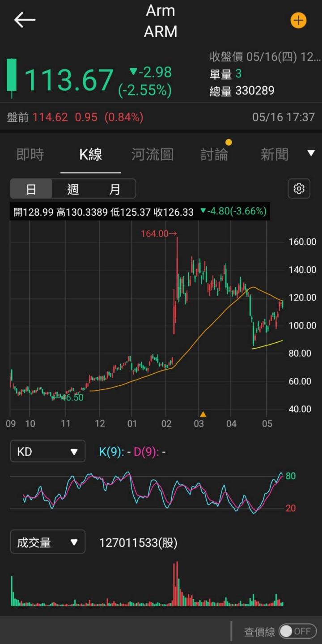This screenshot has width=322, height=644.
Task: Tap the 05/16 17:37 timestamp
Action: click(x=284, y=117)
